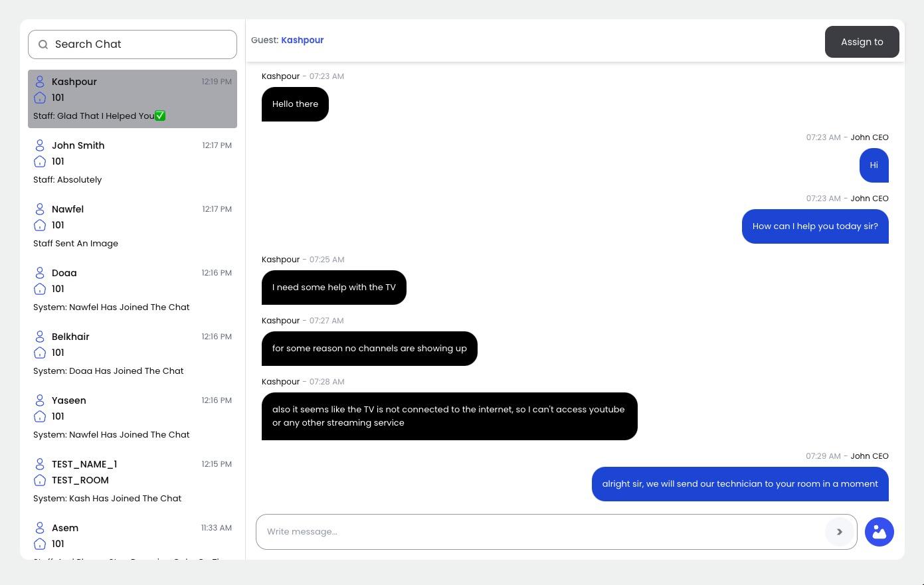Click the person icon beside Kashpour
This screenshot has height=585, width=924.
coord(40,82)
